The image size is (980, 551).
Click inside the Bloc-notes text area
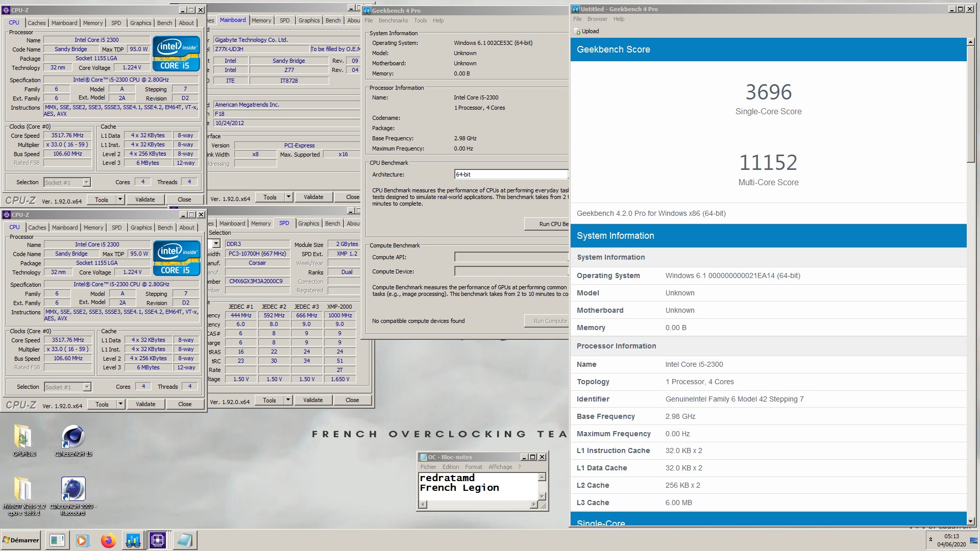click(478, 486)
